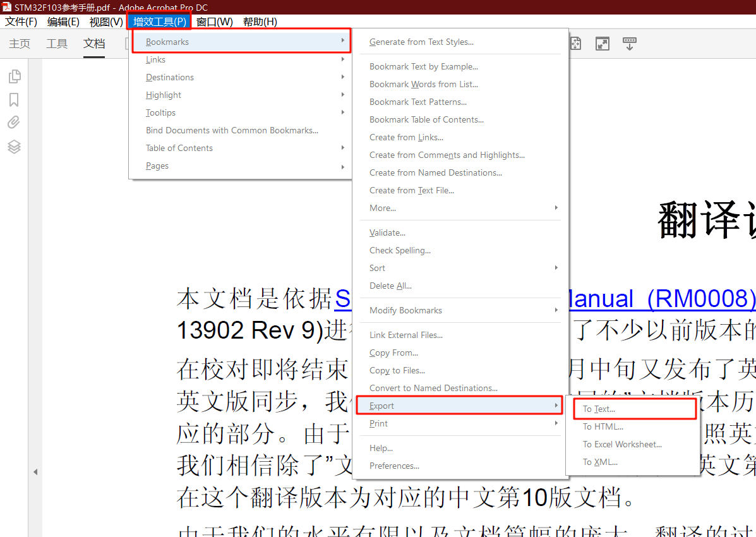The width and height of the screenshot is (756, 537).
Task: Select Bookmark Text Patterns
Action: pos(460,102)
